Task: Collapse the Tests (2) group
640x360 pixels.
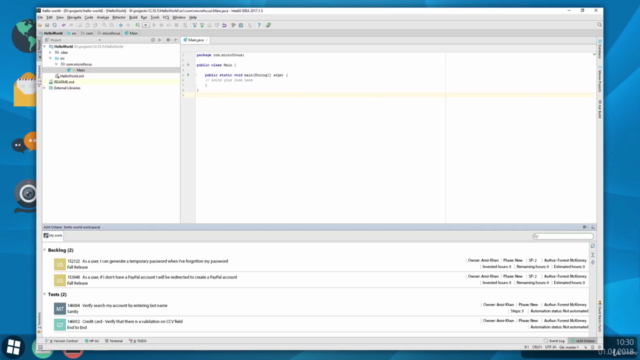Action: click(44, 294)
